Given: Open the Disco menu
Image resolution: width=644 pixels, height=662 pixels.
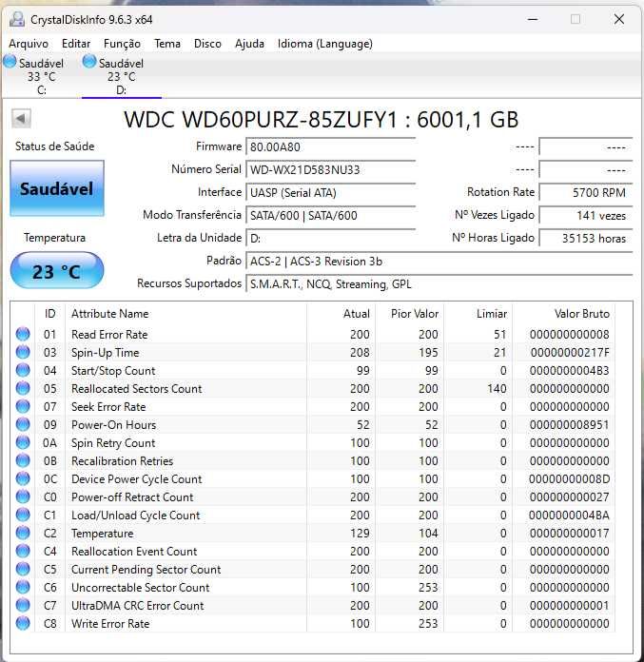Looking at the screenshot, I should point(207,44).
